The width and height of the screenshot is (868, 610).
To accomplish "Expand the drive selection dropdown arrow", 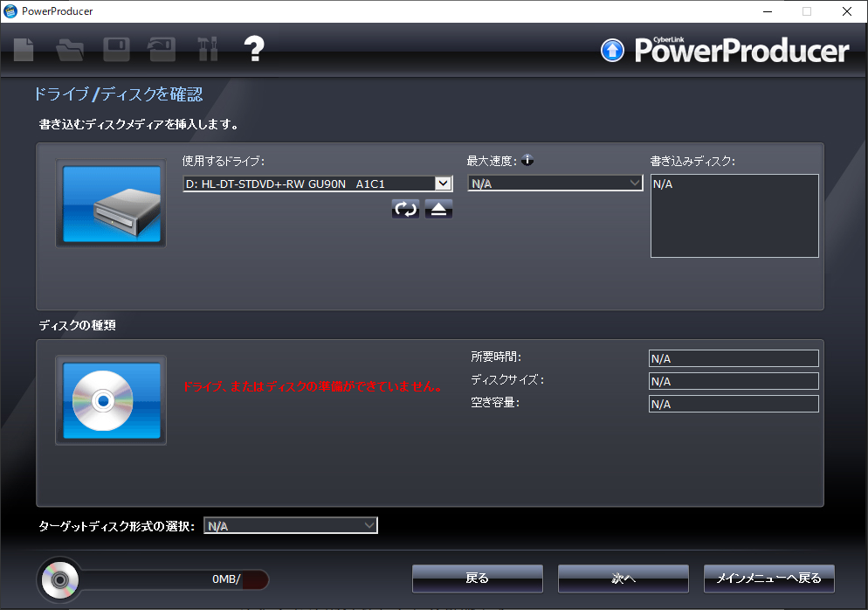I will pos(443,184).
